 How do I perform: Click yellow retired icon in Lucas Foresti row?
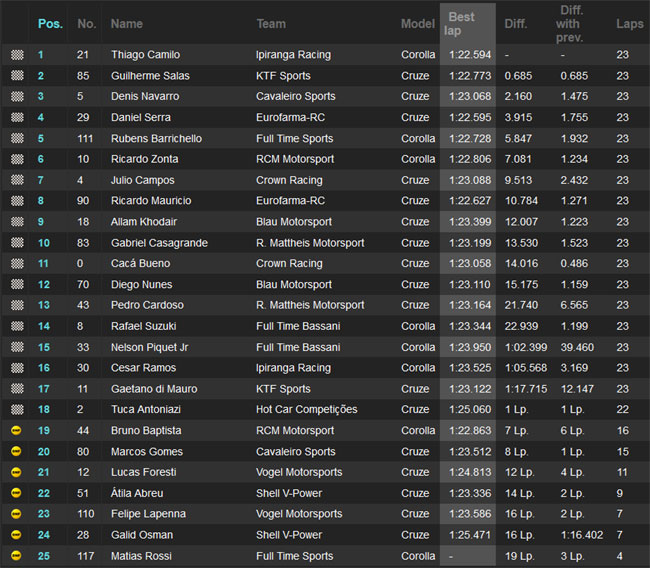[16, 472]
